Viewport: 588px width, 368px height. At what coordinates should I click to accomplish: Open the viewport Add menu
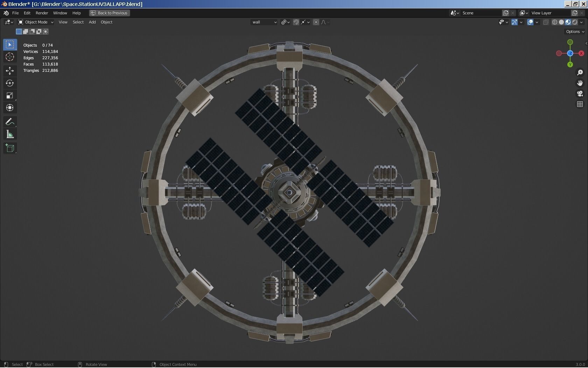tap(92, 22)
